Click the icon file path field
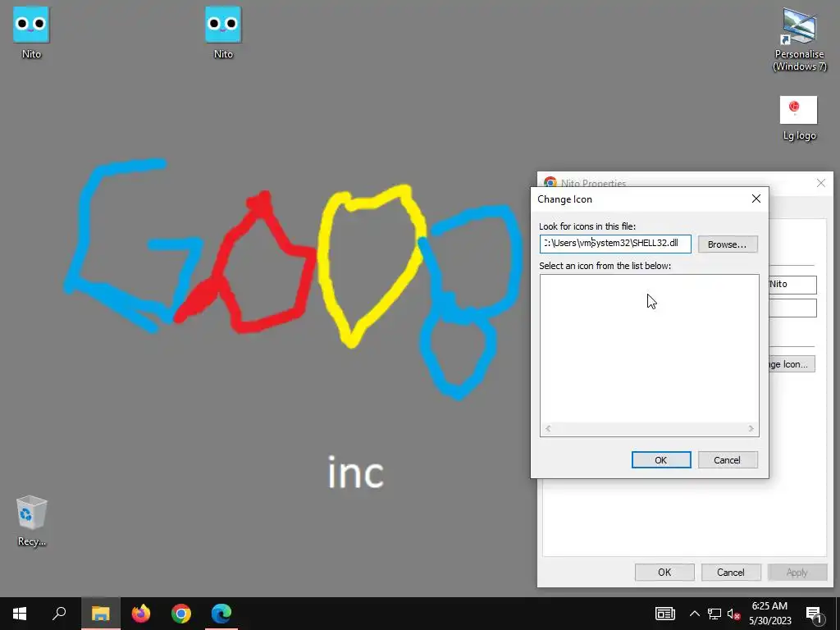 pos(615,244)
